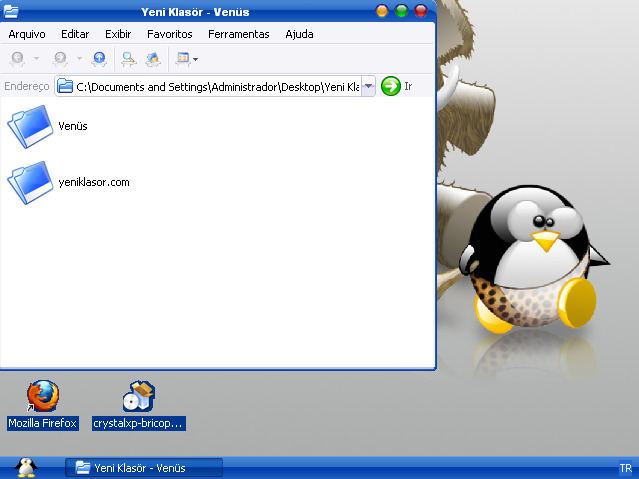639x479 pixels.
Task: Open the Favoritos menu
Action: coord(169,34)
